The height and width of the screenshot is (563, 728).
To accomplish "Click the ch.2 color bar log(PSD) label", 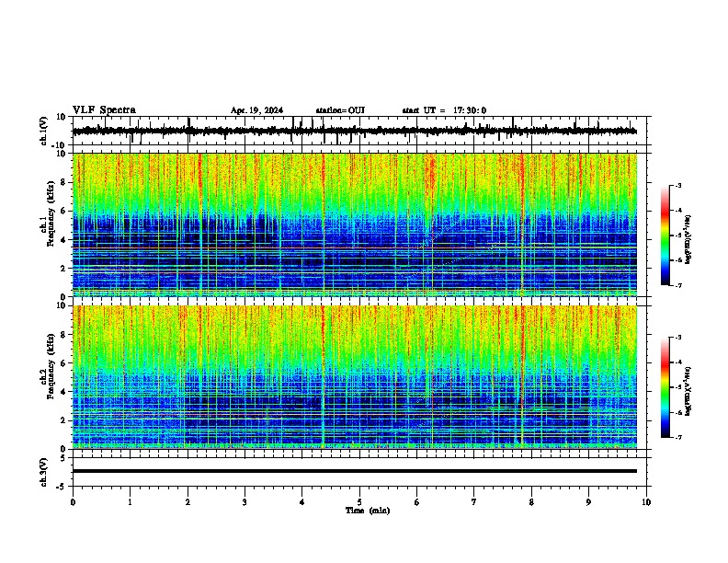I will (x=688, y=391).
